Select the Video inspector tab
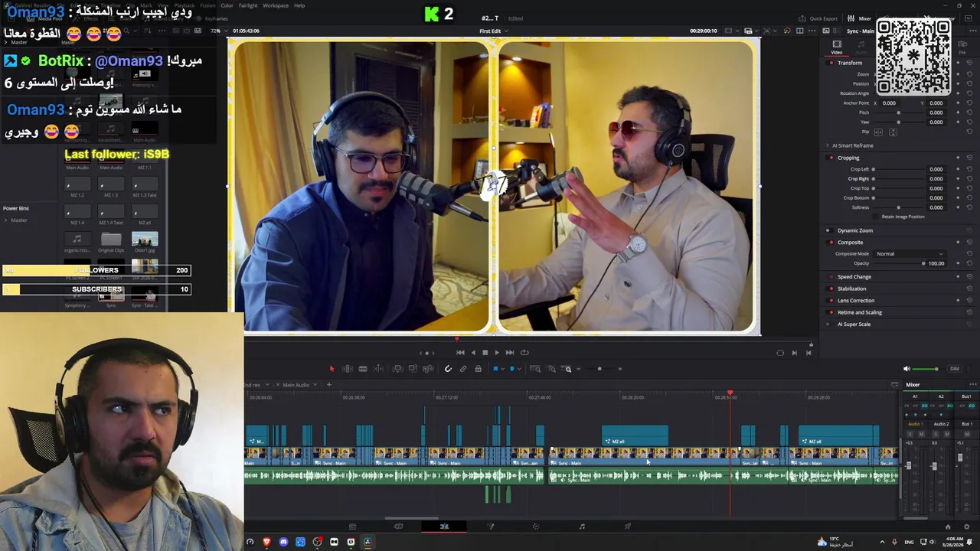Viewport: 980px width, 551px height. coord(837,47)
